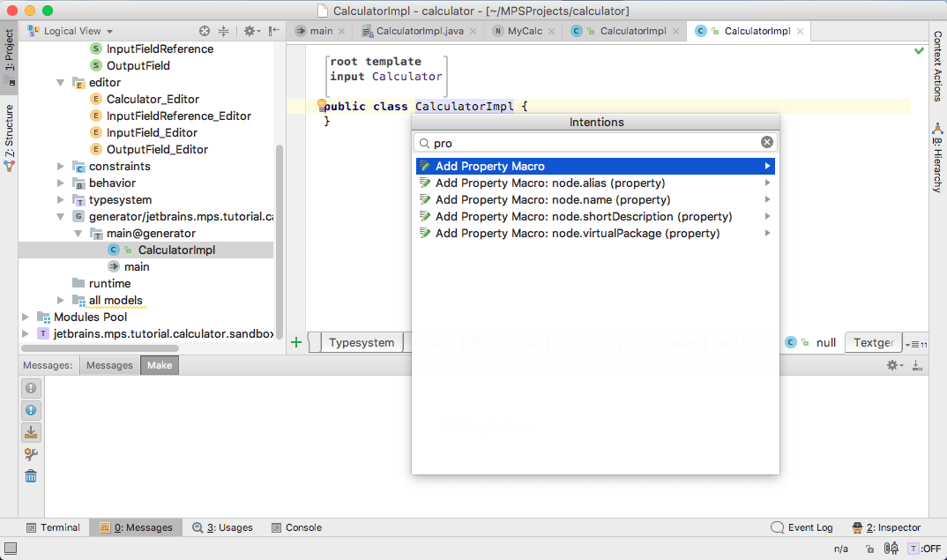The width and height of the screenshot is (947, 560).
Task: Expand the constraints node in project tree
Action: [x=61, y=167]
